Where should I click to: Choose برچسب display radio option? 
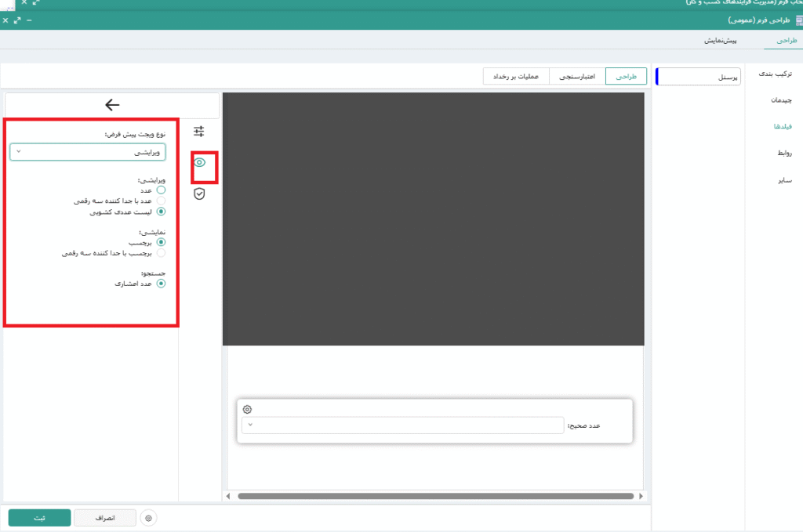coord(162,243)
